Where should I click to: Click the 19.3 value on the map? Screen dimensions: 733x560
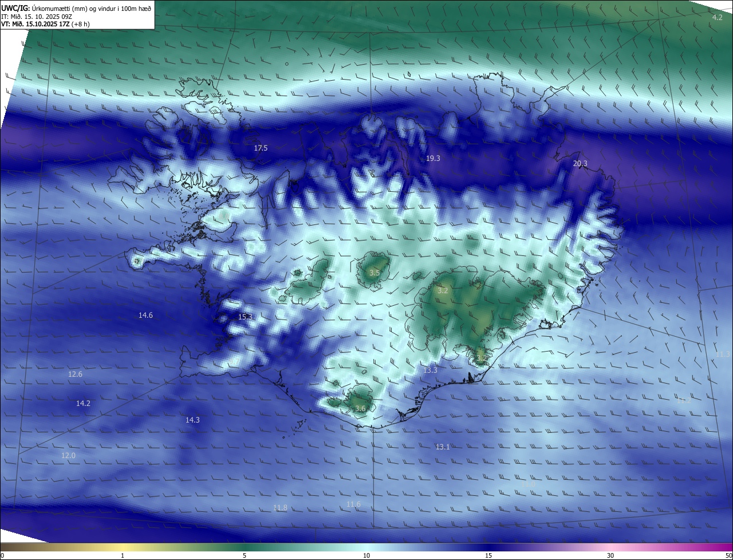433,158
